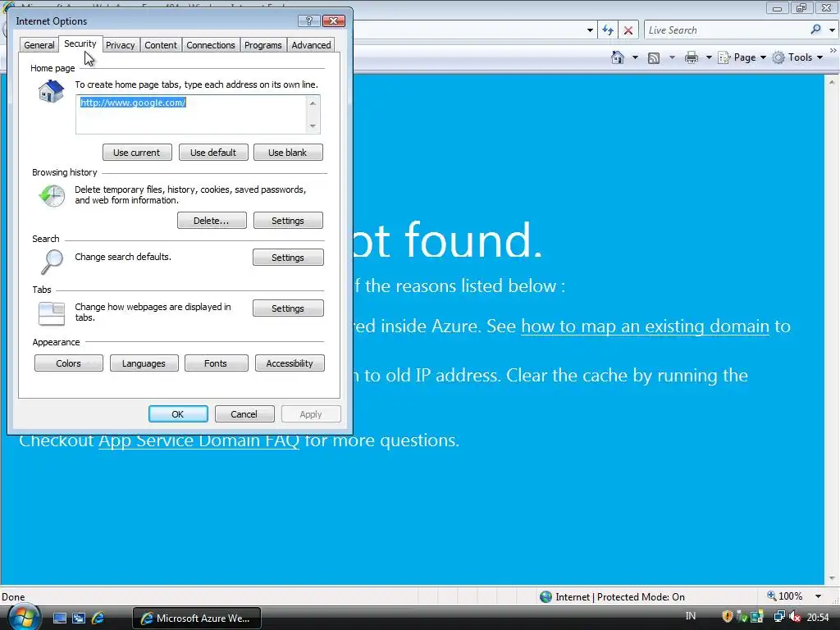
Task: Click the Tools gear icon
Action: point(778,57)
